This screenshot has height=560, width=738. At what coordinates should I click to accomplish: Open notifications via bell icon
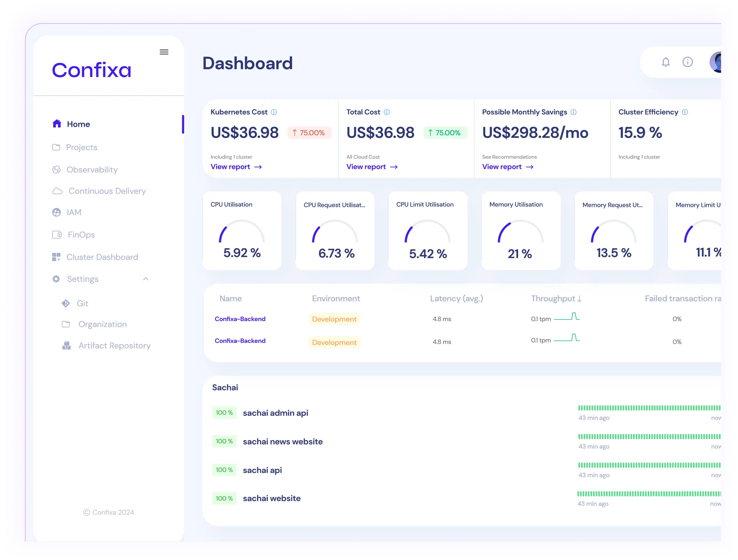[x=666, y=62]
